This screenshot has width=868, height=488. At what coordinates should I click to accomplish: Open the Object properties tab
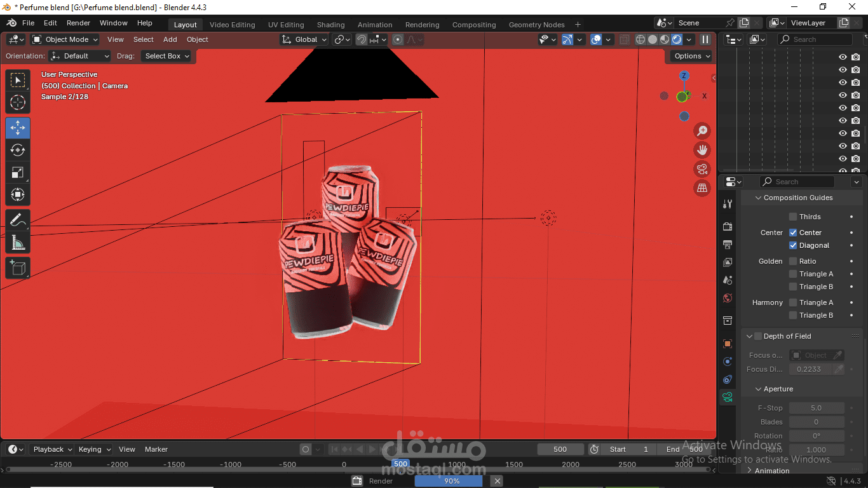click(728, 344)
